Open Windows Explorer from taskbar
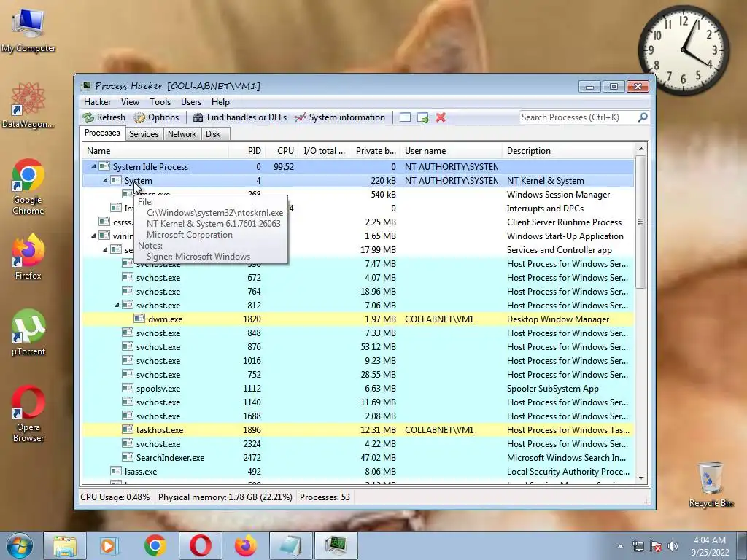Screen dimensions: 747x560 click(65, 545)
